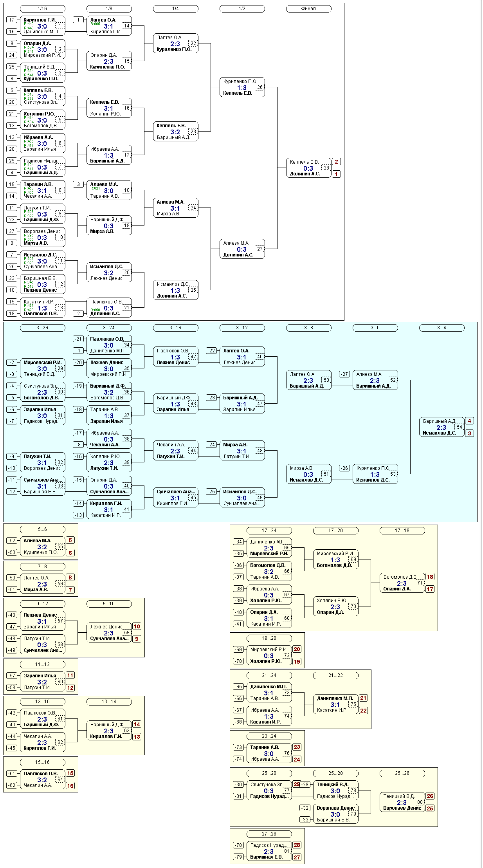This screenshot has width=483, height=868.
Task: Click rating "R:665" under Лаптев О.А.
Action: coord(95,24)
